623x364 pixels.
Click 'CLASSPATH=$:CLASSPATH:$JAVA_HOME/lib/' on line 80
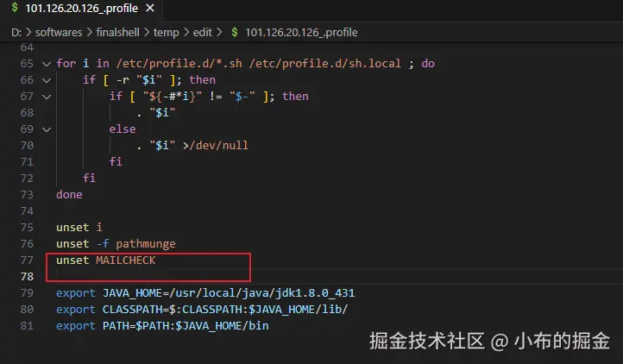coord(225,309)
